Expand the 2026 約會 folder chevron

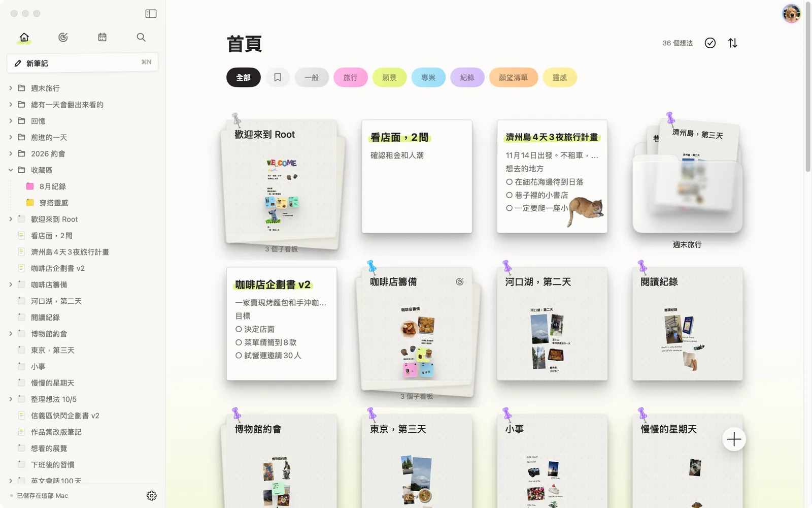[11, 153]
